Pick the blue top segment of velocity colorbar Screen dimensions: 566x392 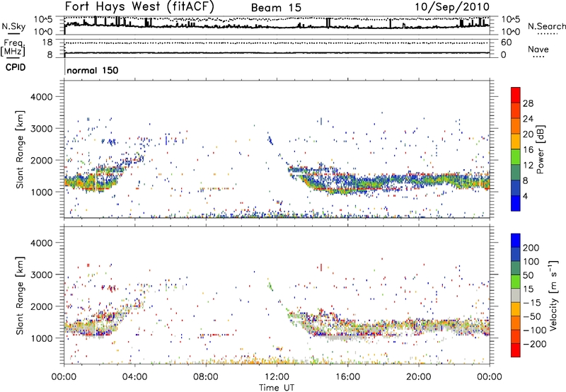pos(516,241)
